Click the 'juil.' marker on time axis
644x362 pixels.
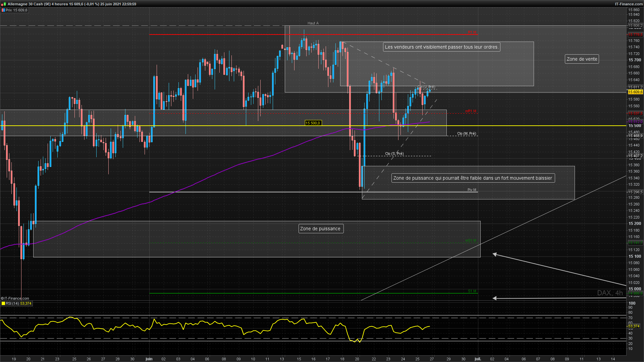478,359
